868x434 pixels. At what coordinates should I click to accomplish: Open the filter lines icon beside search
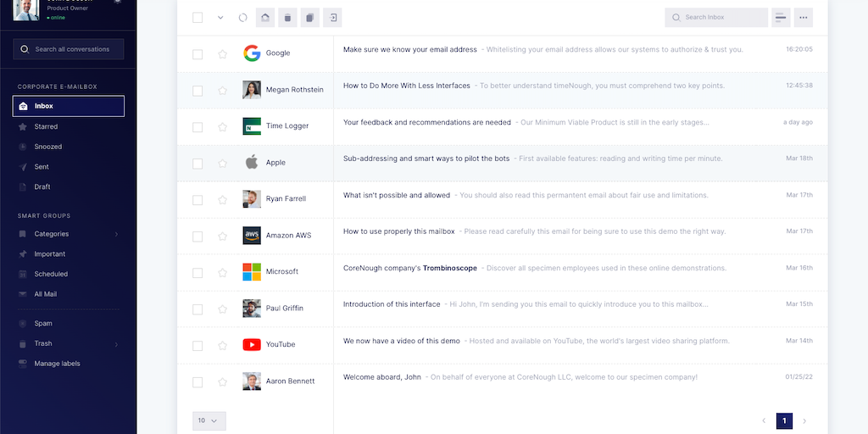pyautogui.click(x=781, y=18)
